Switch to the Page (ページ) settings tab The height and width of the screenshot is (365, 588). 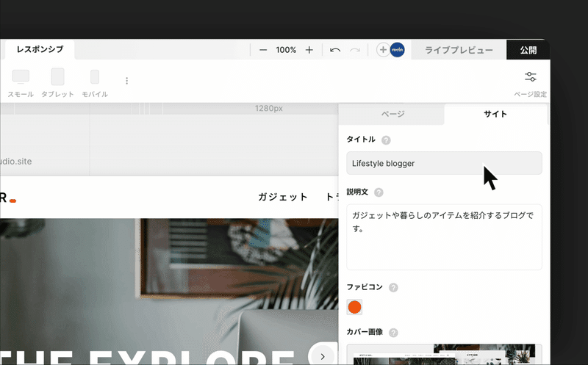click(392, 114)
